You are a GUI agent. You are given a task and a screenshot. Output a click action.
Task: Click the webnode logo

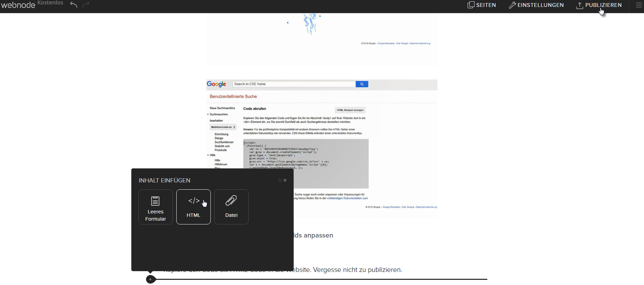[x=18, y=5]
